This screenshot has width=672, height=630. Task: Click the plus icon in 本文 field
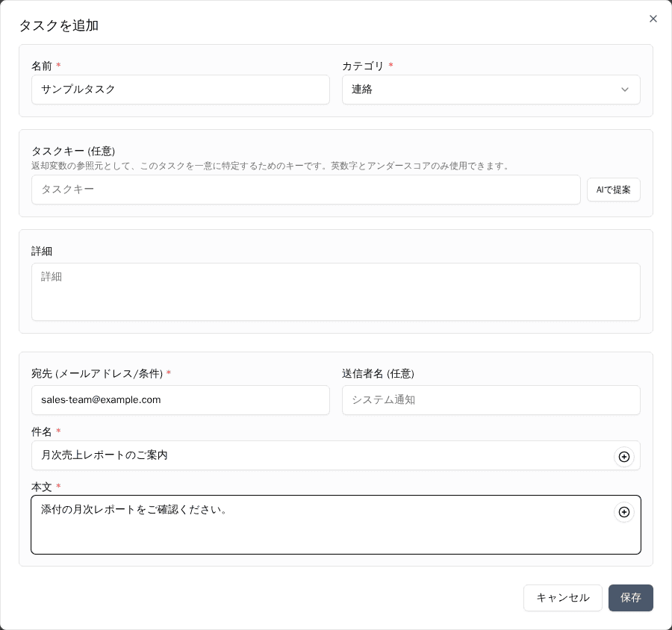[624, 512]
